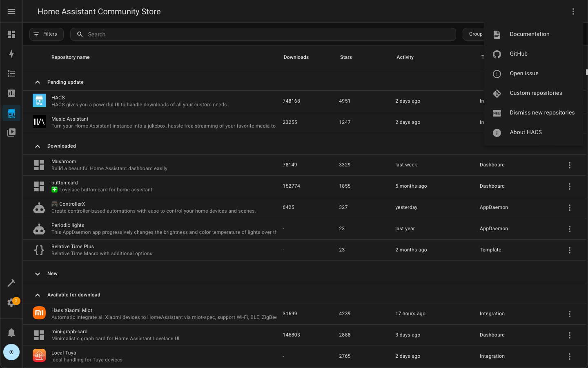The width and height of the screenshot is (588, 368).
Task: Open more options for ControllerX row
Action: pyautogui.click(x=570, y=208)
